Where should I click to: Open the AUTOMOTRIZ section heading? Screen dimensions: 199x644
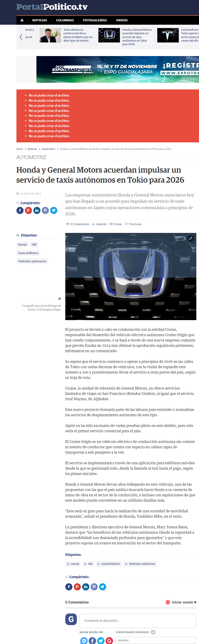32,157
